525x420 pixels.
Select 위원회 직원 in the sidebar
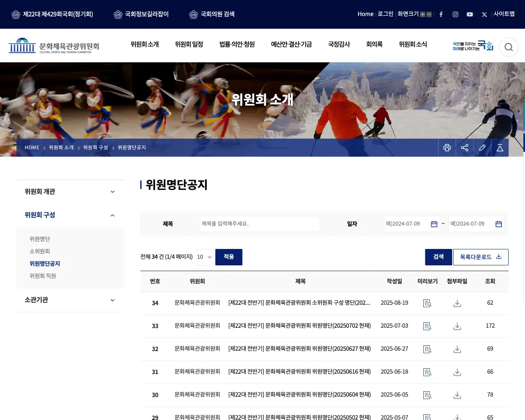pos(43,276)
